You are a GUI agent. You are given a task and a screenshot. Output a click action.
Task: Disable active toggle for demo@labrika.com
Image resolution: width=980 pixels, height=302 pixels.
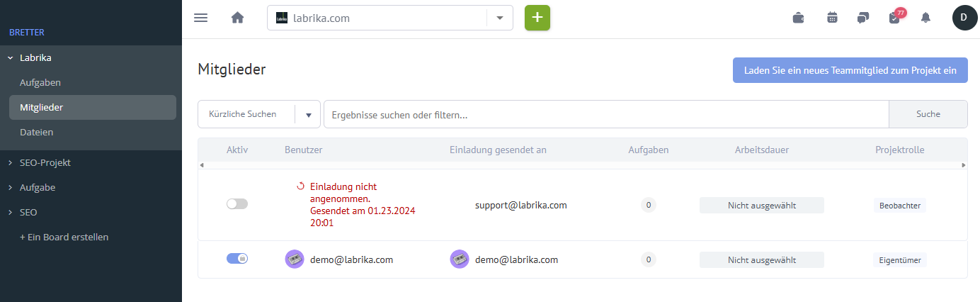[237, 259]
